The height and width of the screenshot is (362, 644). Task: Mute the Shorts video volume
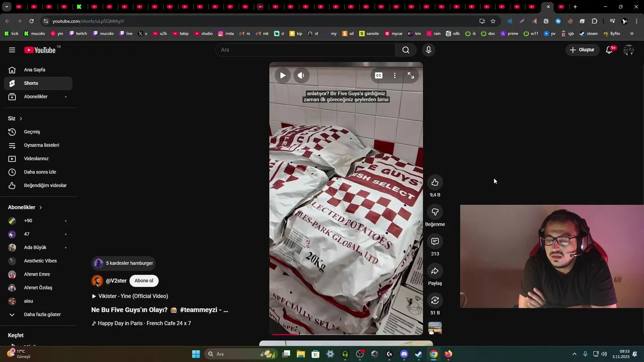(301, 75)
